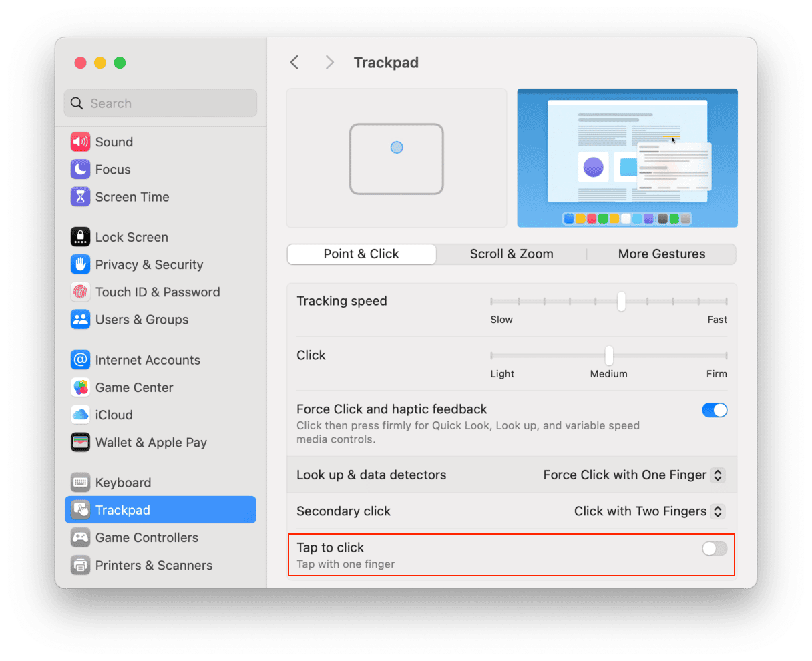812x661 pixels.
Task: Click the Privacy & Security hand icon
Action: 80,264
